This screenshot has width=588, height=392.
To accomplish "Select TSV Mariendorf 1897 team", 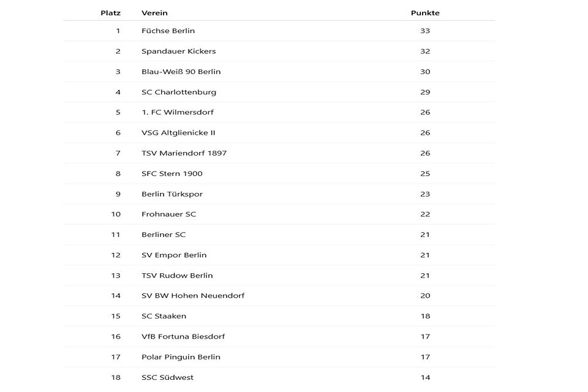I will coord(184,153).
